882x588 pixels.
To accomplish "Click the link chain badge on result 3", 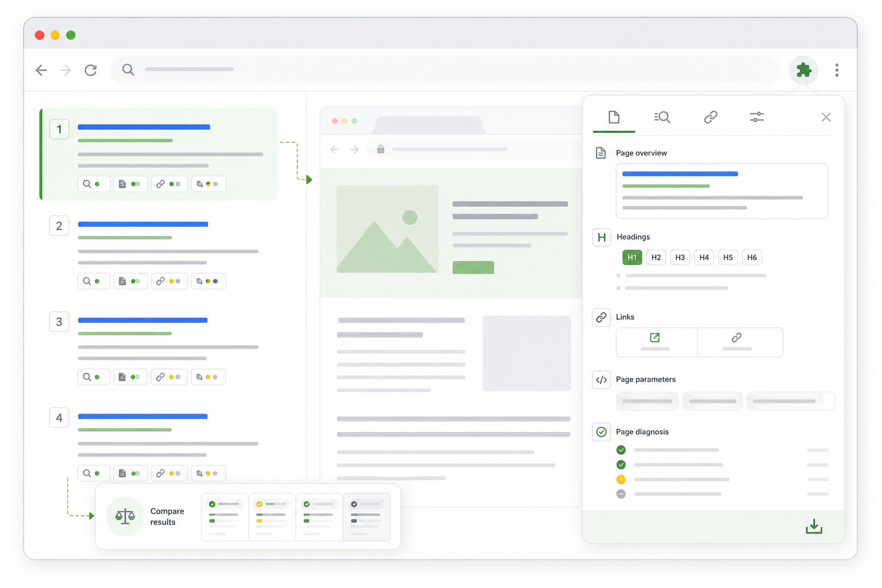I will pos(169,377).
